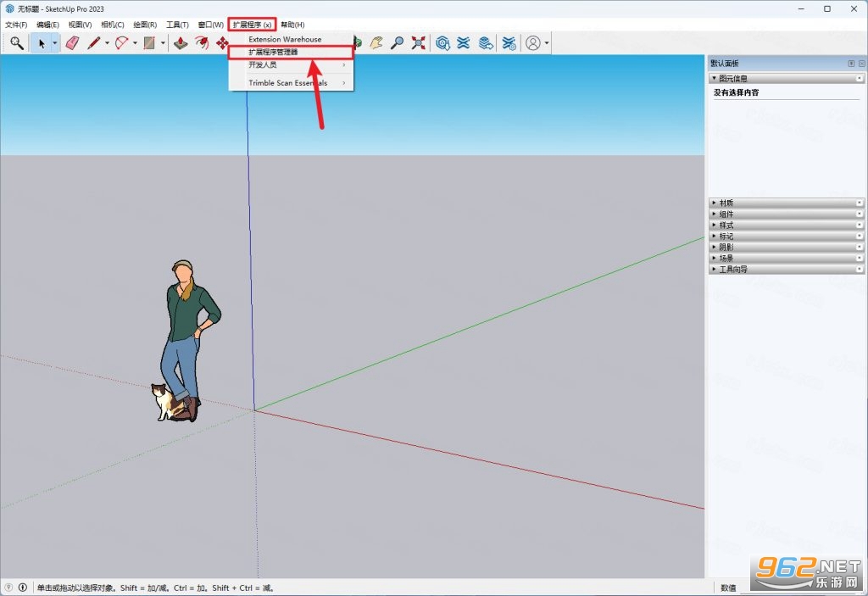Select the Zoom magnifier tool
This screenshot has height=596, width=868.
pos(397,42)
